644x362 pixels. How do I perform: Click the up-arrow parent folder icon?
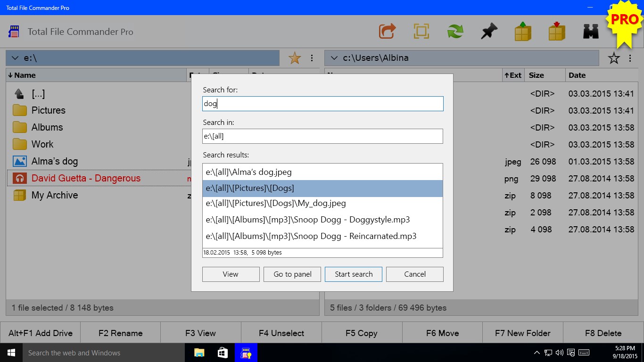[x=19, y=93]
